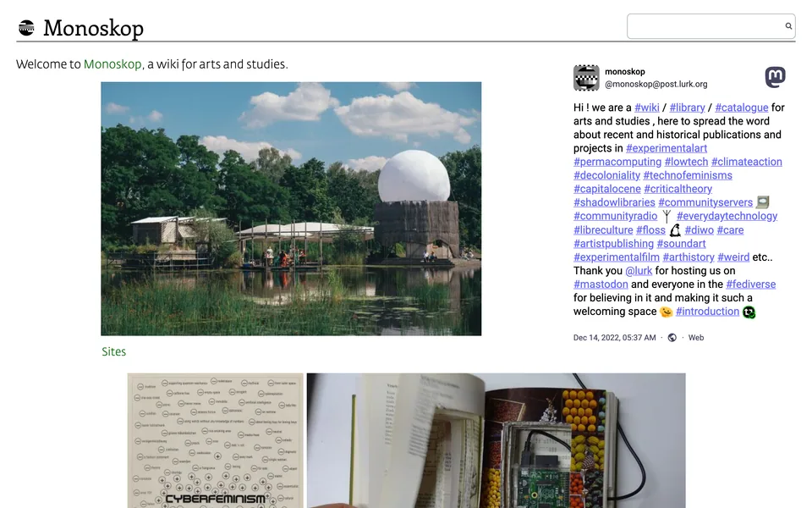812x508 pixels.
Task: Follow the #climateaction hashtag
Action: click(x=747, y=162)
